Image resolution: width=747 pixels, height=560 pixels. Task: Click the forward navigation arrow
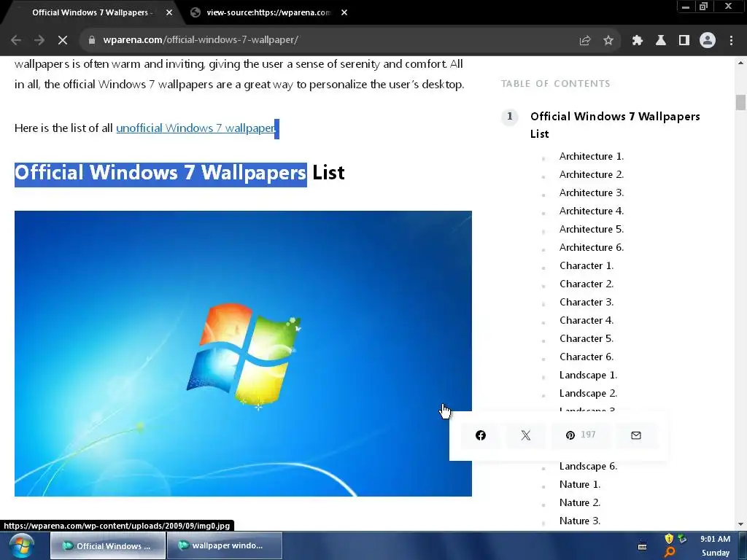39,40
